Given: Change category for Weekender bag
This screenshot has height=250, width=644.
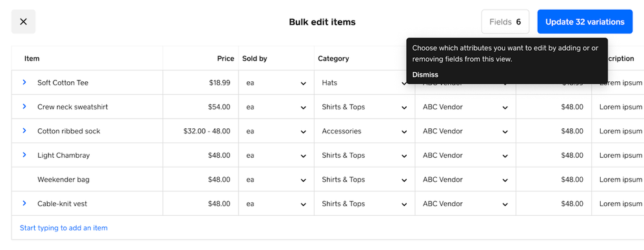Looking at the screenshot, I should click(x=365, y=180).
